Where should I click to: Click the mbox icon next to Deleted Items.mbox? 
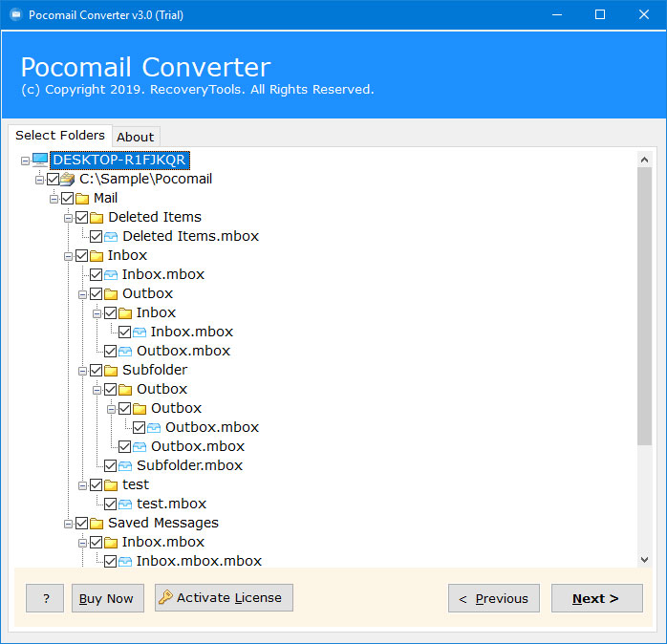[111, 237]
